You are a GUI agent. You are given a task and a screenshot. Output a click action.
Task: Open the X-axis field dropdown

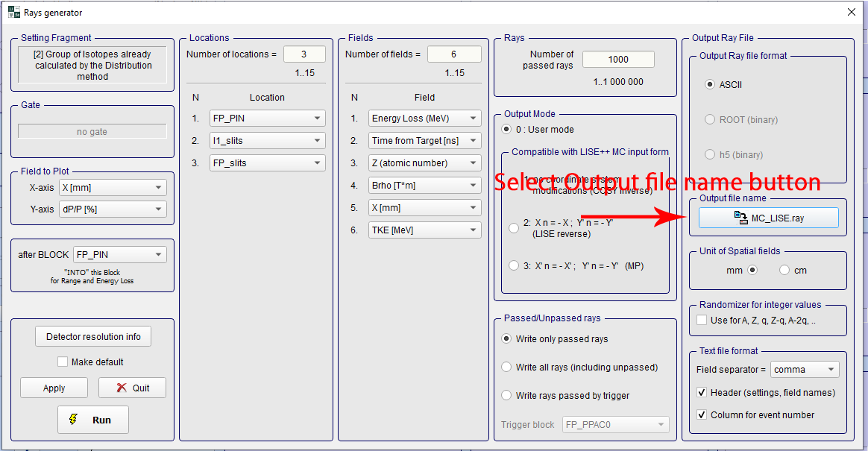[x=112, y=188]
